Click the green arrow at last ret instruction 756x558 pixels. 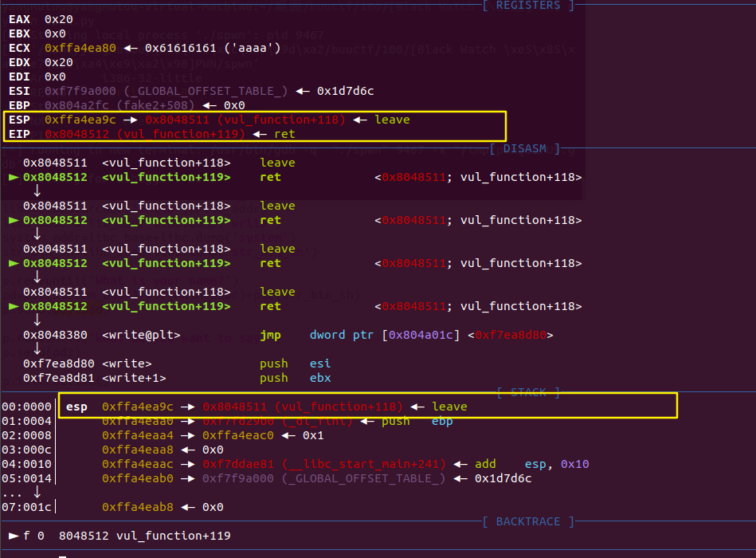pos(14,306)
